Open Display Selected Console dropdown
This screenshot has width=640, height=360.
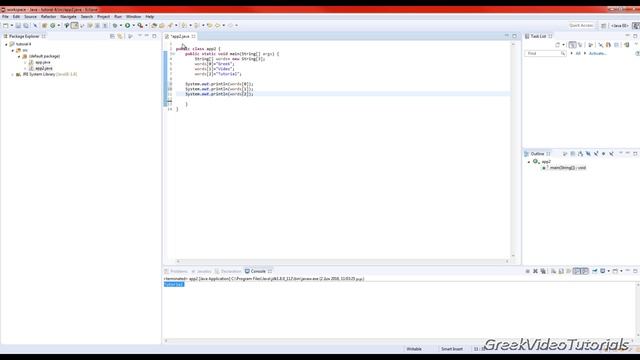(x=608, y=271)
